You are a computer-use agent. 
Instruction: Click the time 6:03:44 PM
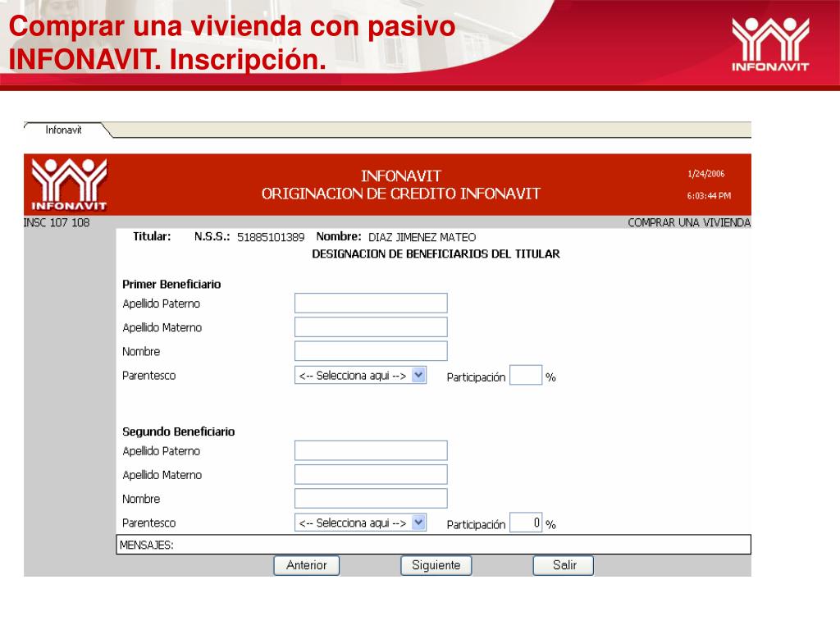click(x=709, y=196)
